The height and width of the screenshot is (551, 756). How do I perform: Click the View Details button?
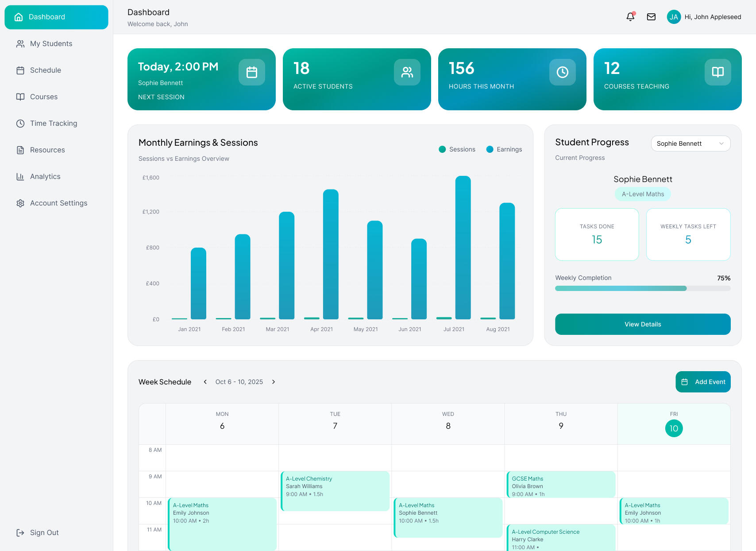(643, 324)
